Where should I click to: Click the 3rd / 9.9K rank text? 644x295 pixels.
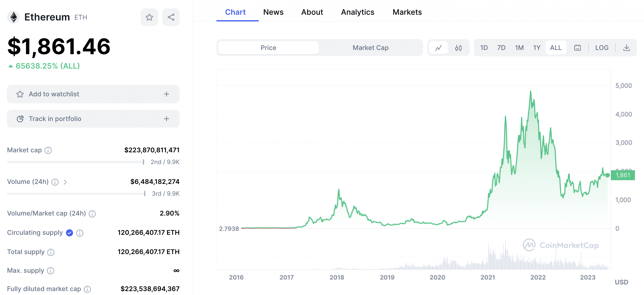[166, 194]
